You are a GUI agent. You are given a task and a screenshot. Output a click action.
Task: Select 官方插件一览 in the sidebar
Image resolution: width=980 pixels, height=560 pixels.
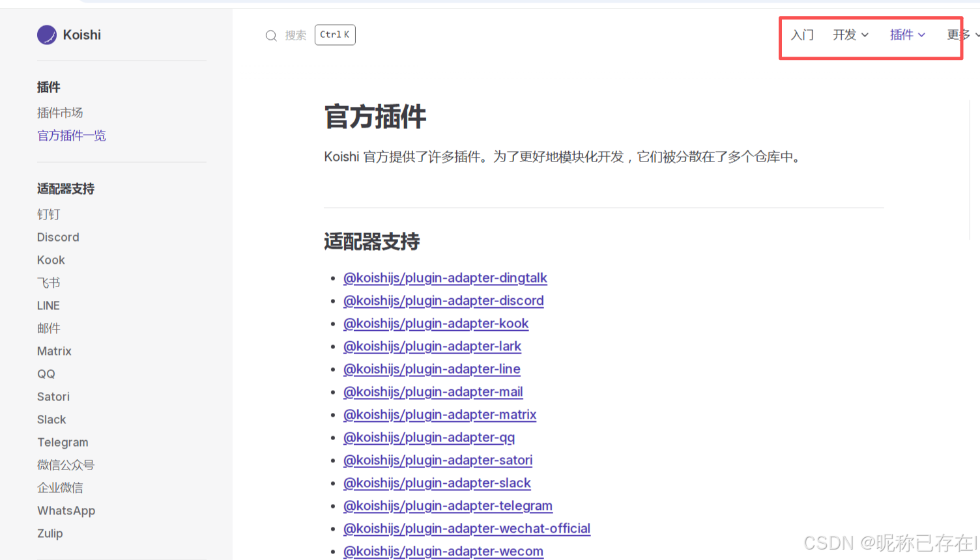[x=72, y=135]
